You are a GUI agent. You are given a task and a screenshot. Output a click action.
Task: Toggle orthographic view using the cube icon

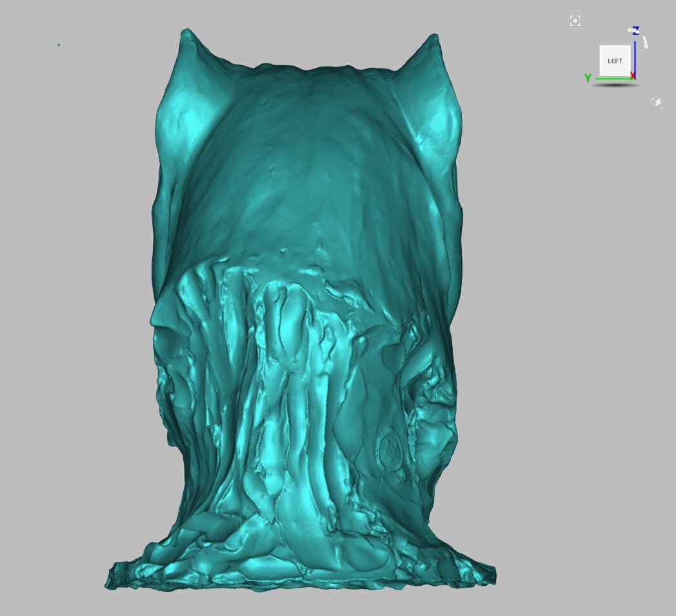[x=656, y=101]
